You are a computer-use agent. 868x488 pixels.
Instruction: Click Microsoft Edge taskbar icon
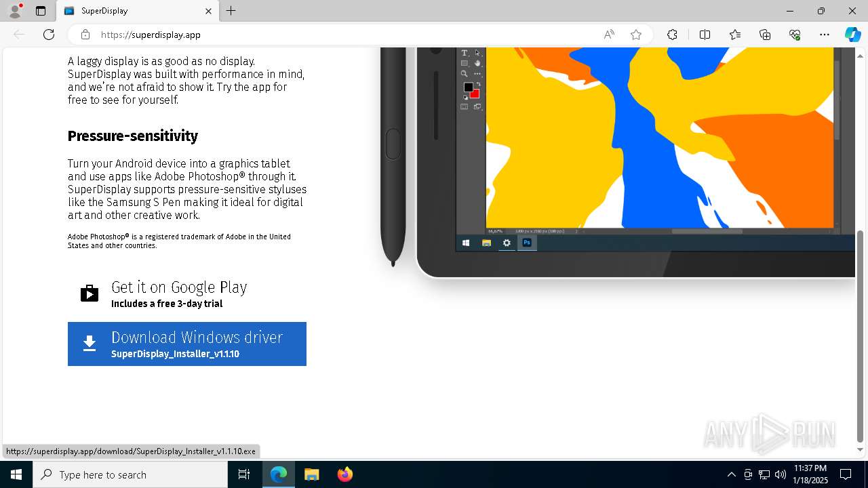279,474
